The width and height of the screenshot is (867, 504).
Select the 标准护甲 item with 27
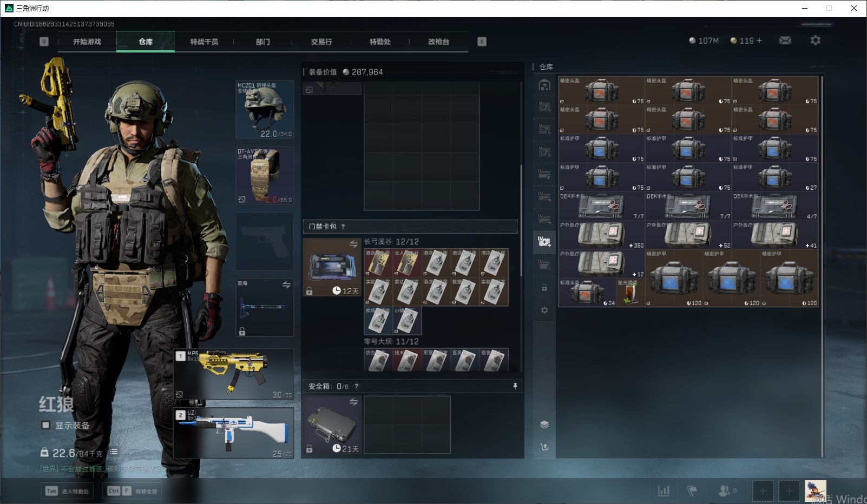click(x=775, y=177)
